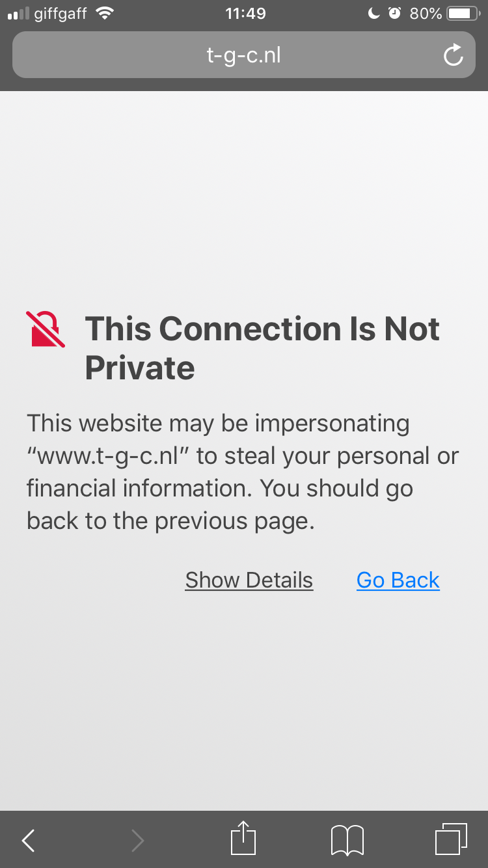Image resolution: width=488 pixels, height=868 pixels.
Task: Tap the crossed-out red padlock icon
Action: [46, 329]
